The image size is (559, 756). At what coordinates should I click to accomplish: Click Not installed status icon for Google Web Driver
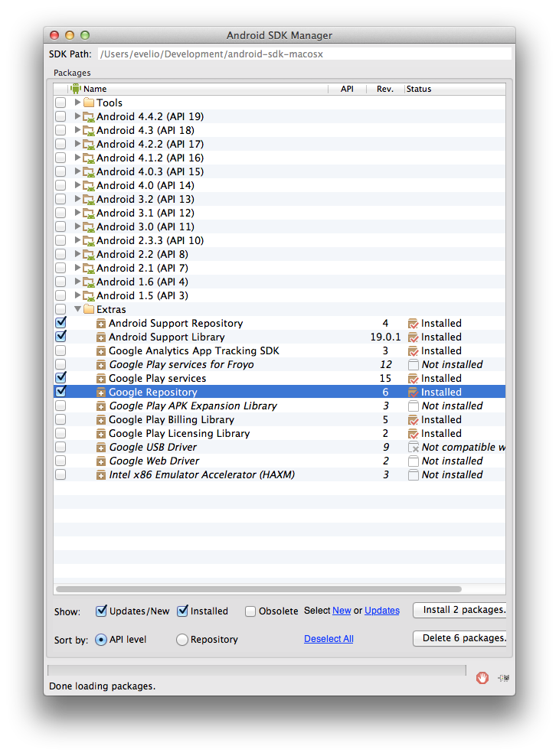coord(413,461)
